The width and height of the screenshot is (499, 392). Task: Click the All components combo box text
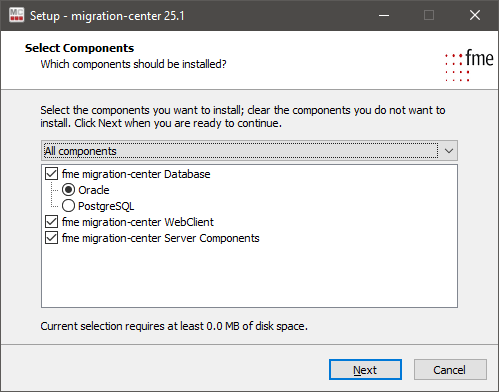point(81,151)
